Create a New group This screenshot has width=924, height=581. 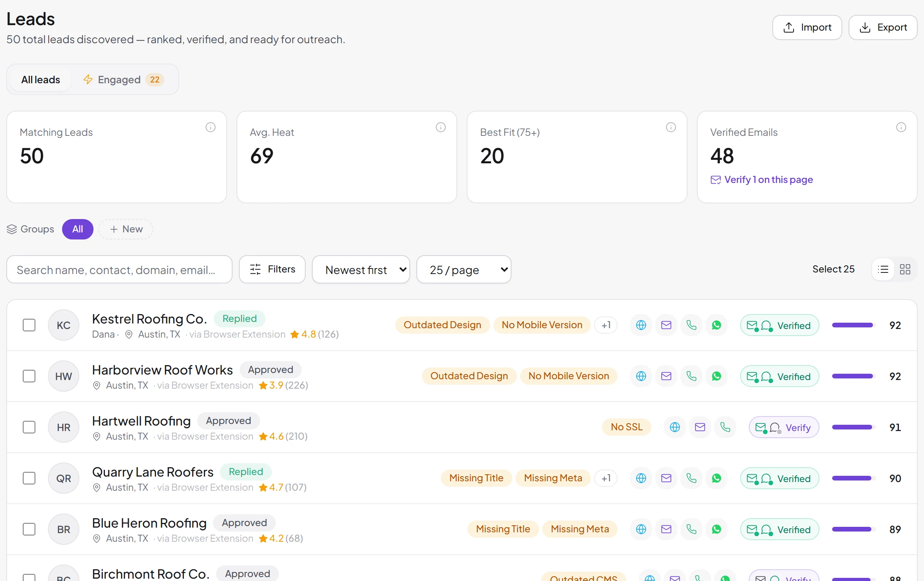pyautogui.click(x=126, y=229)
